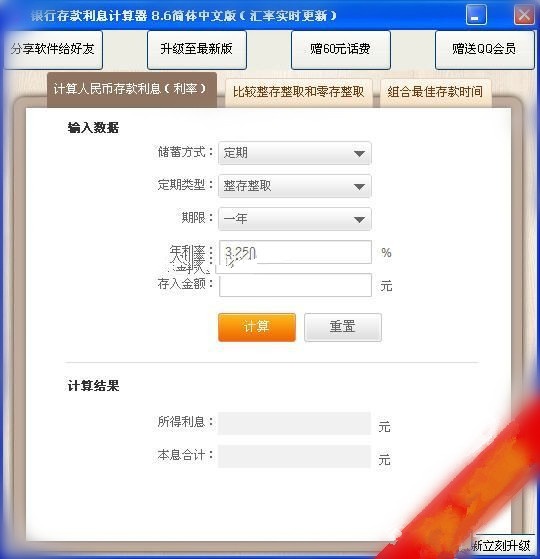The image size is (540, 559).
Task: Open the 组合最佳存款时间 tab
Action: click(436, 93)
